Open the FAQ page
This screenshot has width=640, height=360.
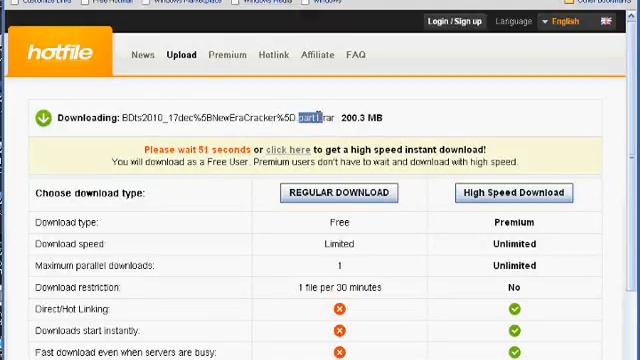[x=356, y=55]
